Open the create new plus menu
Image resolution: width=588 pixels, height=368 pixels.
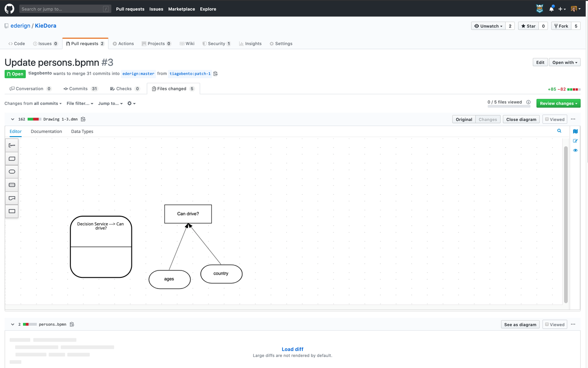pyautogui.click(x=562, y=9)
